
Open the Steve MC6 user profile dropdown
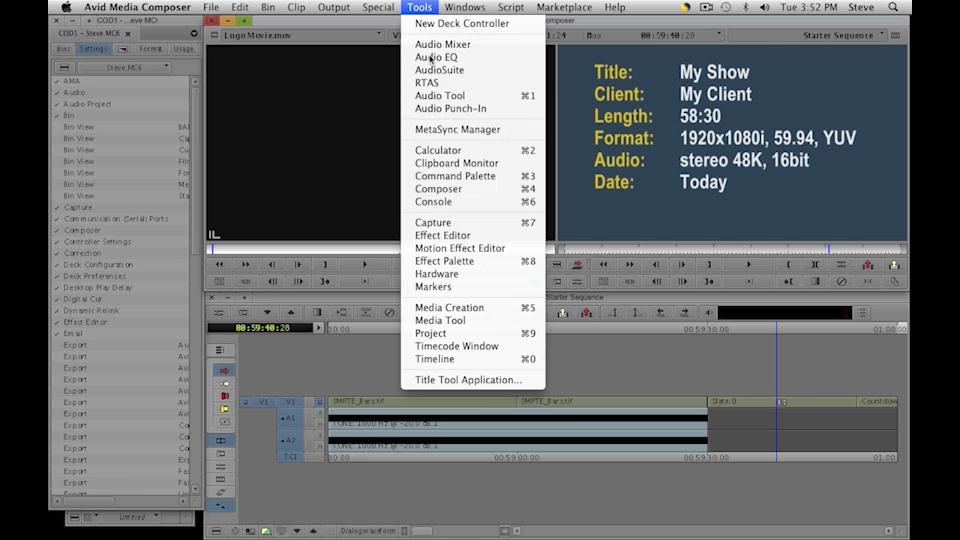(x=124, y=67)
